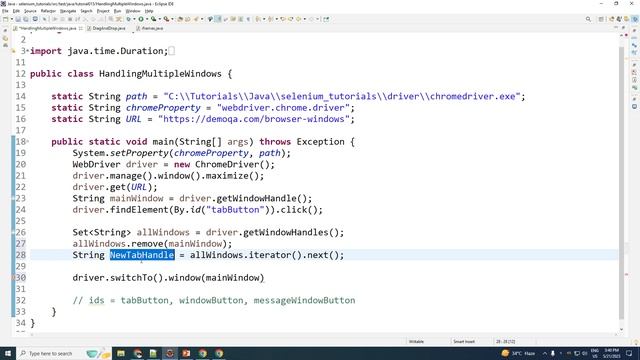Open weather widget showing Haze

(518, 353)
